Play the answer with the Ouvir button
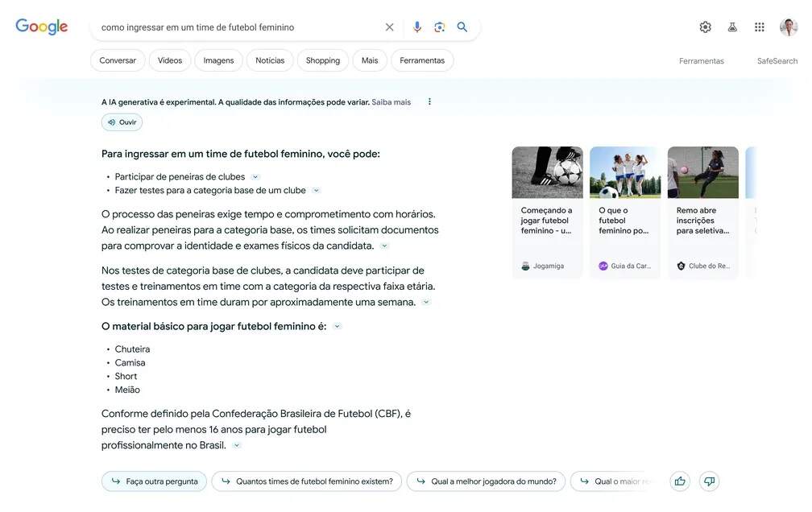Viewport: 812px width, 512px height. 122,122
